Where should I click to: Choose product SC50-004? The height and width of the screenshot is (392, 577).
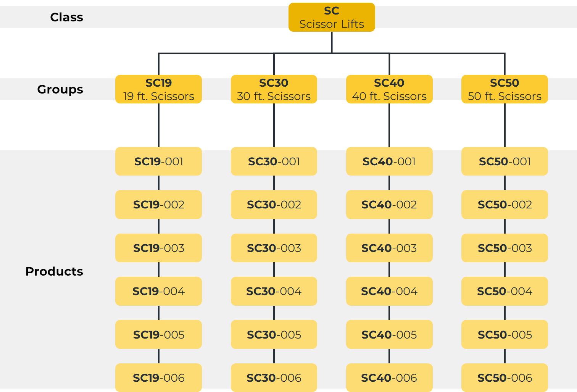tap(504, 291)
